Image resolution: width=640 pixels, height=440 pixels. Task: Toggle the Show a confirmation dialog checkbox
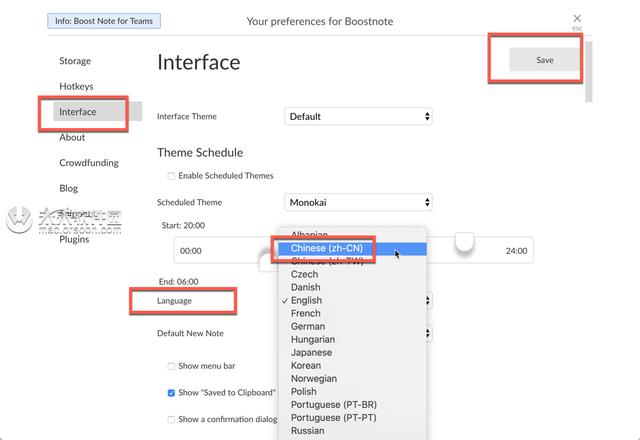pos(171,419)
